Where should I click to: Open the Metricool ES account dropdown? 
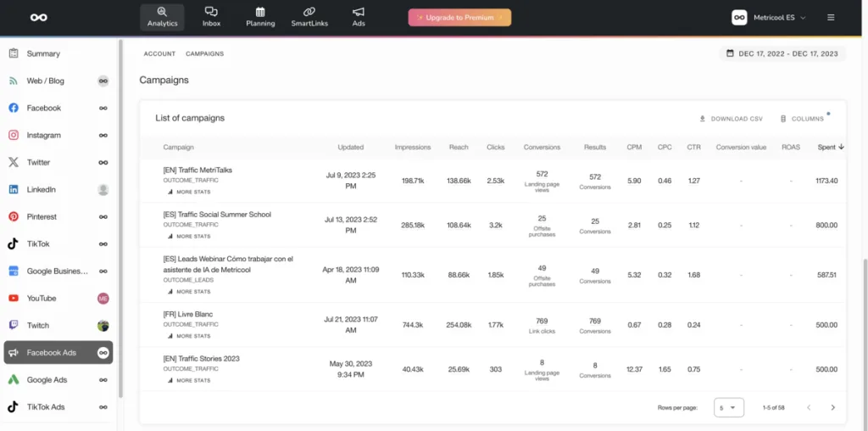780,18
